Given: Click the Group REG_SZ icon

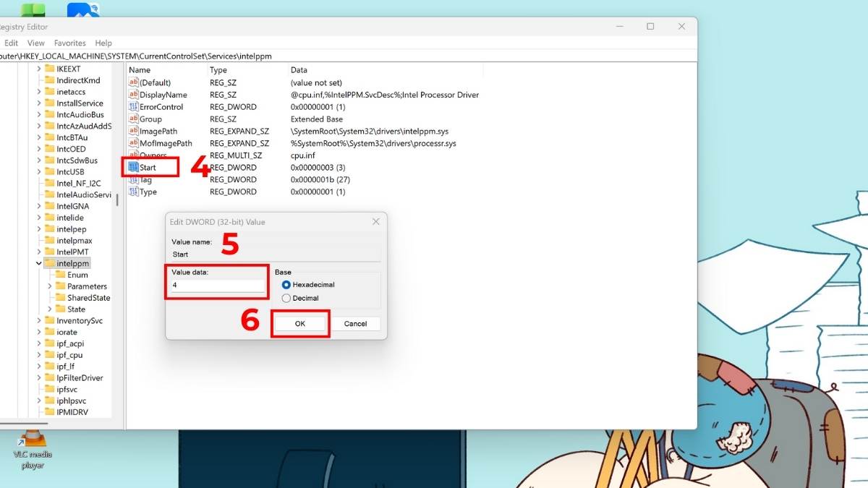Looking at the screenshot, I should click(x=134, y=119).
